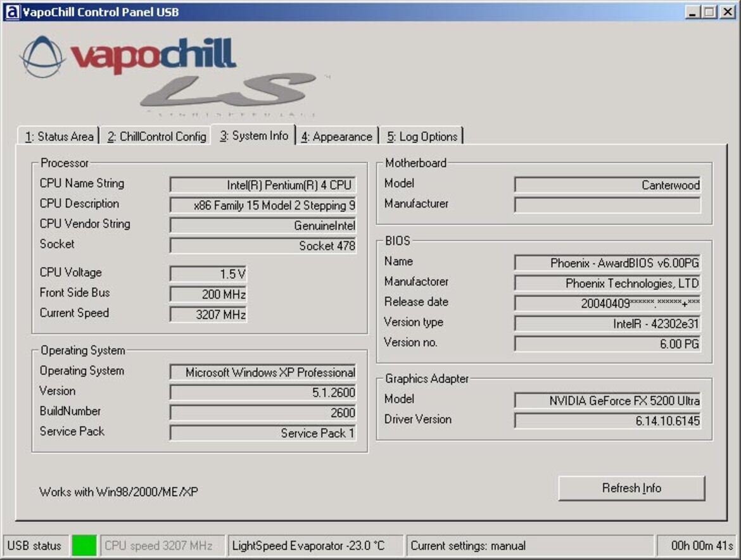Click the 3207 MHz Current Speed field
The width and height of the screenshot is (741, 560).
[x=208, y=314]
